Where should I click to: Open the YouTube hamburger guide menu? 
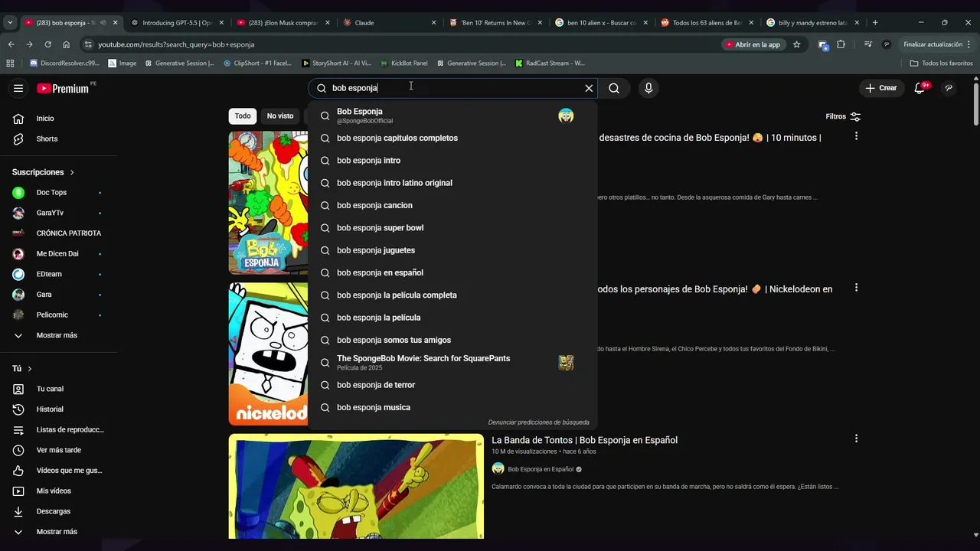click(18, 88)
